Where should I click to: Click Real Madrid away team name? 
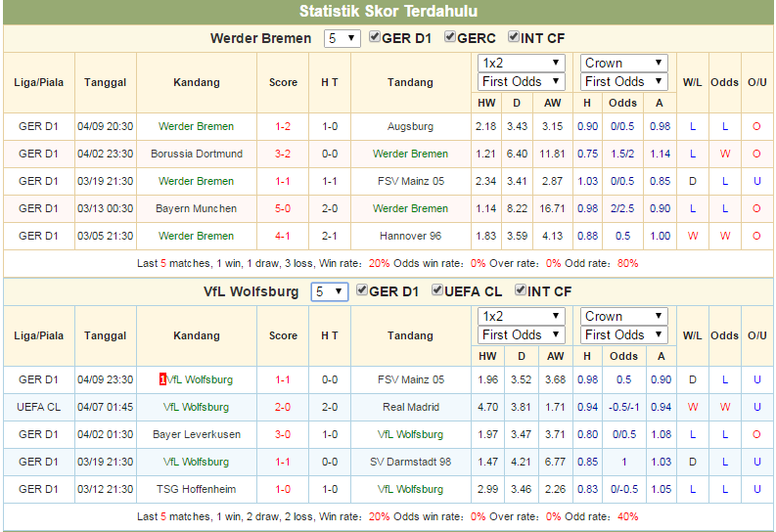point(411,407)
